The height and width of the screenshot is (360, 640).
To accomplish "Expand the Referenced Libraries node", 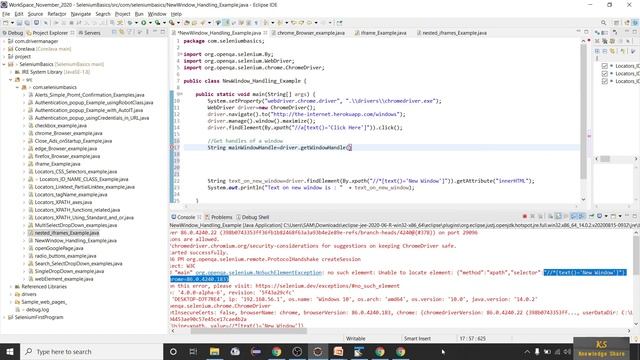I will [x=11, y=287].
